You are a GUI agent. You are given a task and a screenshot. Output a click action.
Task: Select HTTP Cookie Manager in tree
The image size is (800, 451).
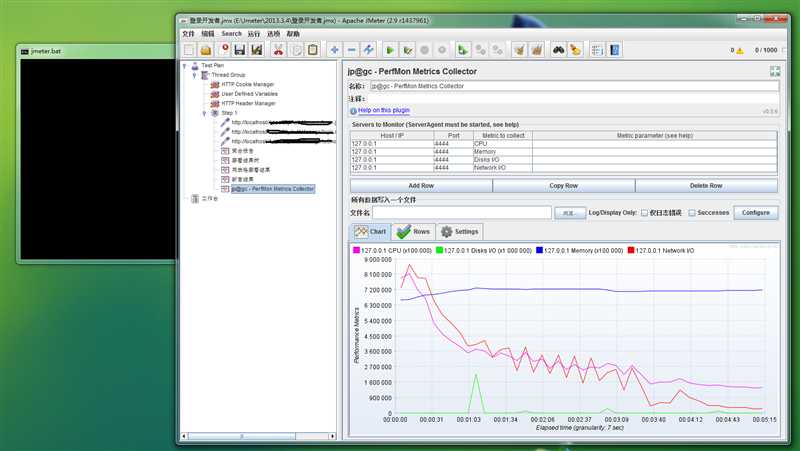pyautogui.click(x=247, y=85)
